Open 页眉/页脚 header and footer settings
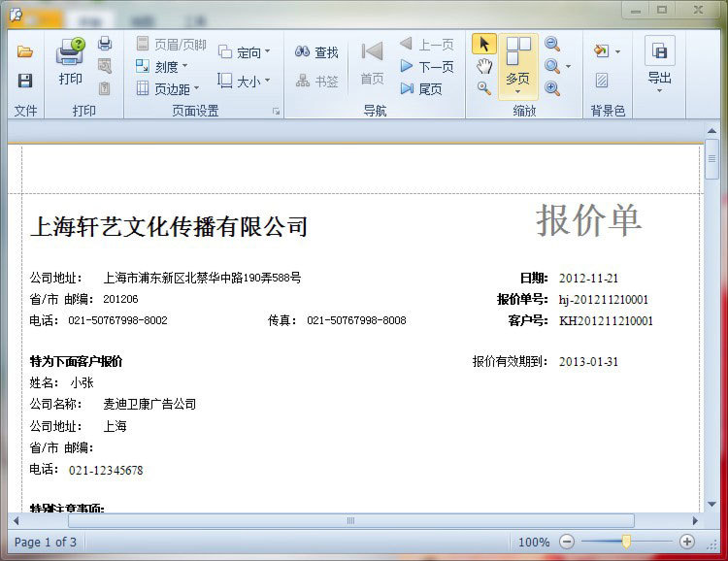The image size is (728, 561). 171,44
